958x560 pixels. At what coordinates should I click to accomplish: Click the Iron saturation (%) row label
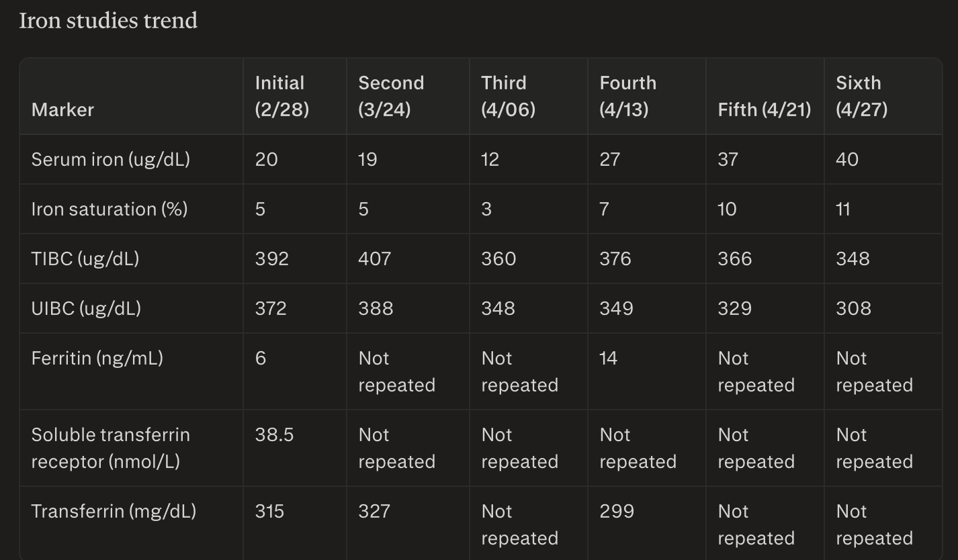click(x=109, y=209)
